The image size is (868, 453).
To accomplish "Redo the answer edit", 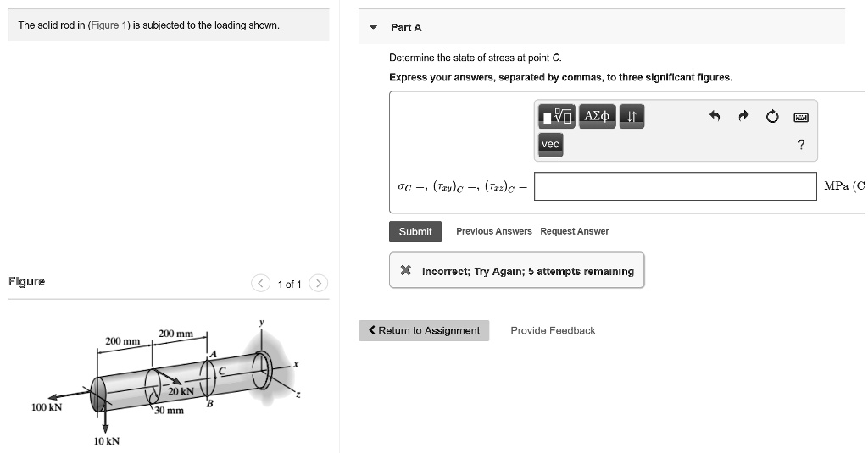I will (x=743, y=117).
